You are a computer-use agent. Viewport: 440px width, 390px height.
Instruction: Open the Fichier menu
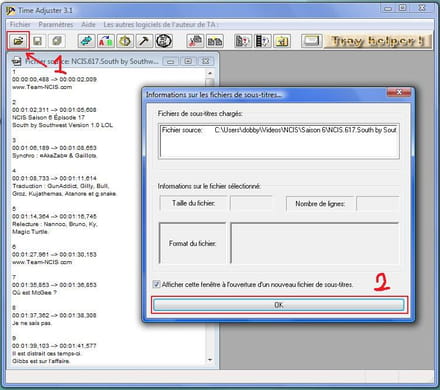[x=20, y=25]
